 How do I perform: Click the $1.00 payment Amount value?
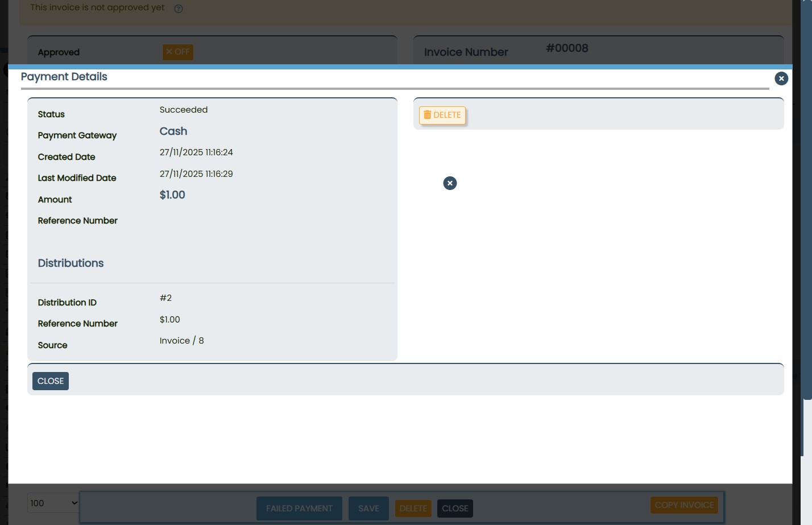coord(172,195)
